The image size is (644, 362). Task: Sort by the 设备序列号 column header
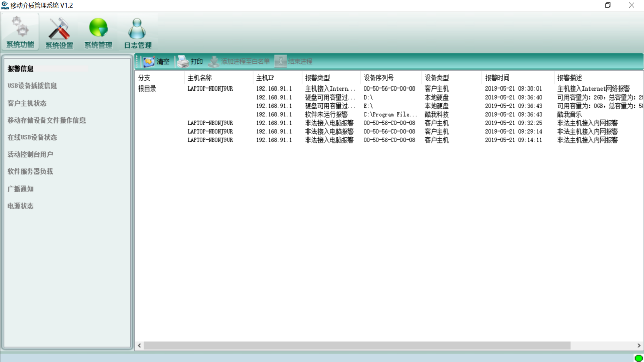(391, 78)
